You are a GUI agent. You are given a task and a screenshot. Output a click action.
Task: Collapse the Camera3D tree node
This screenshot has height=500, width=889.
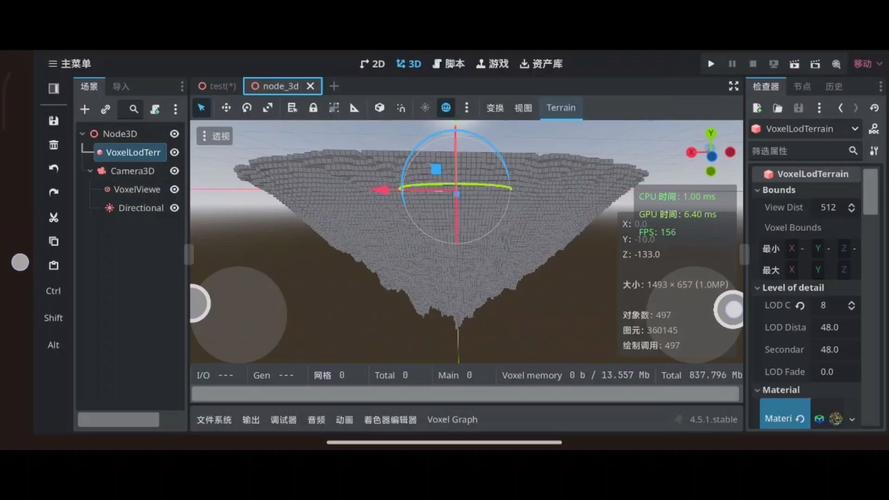[x=90, y=171]
